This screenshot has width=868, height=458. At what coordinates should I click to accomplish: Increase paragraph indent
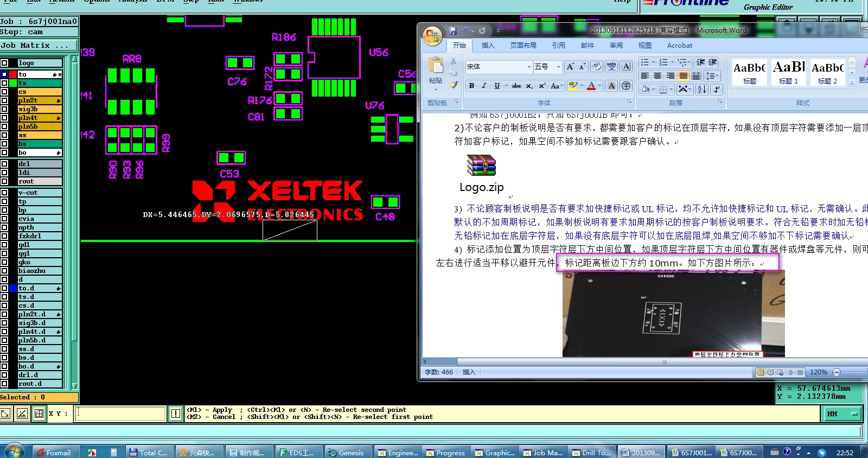(713, 62)
